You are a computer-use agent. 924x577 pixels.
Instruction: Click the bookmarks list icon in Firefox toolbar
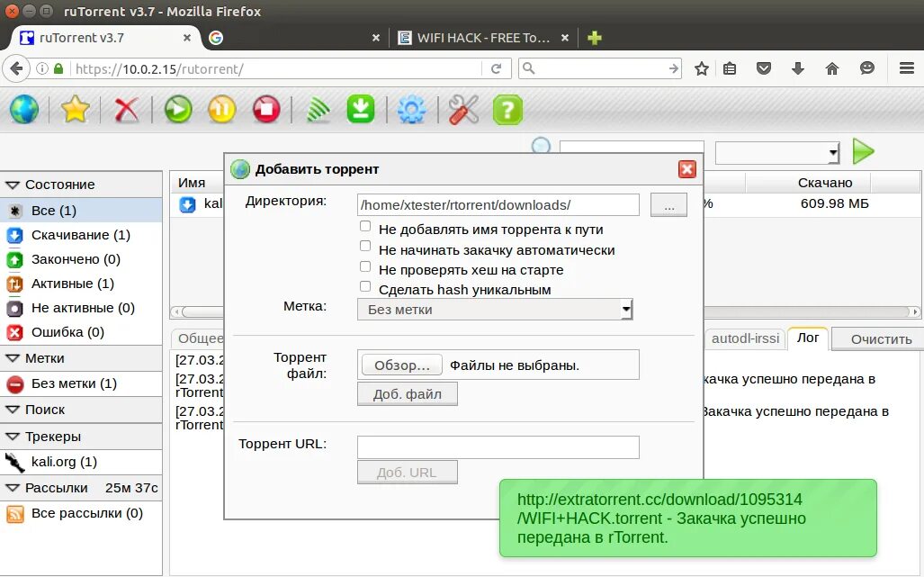pos(730,69)
